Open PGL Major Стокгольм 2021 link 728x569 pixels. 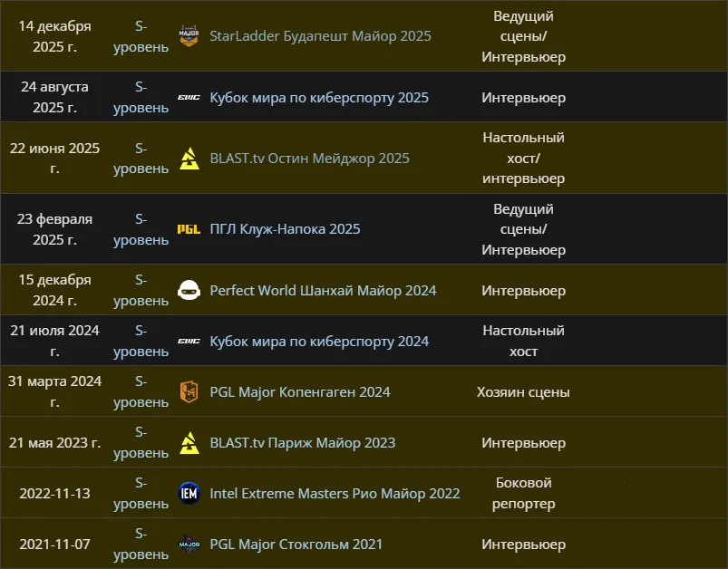point(296,544)
